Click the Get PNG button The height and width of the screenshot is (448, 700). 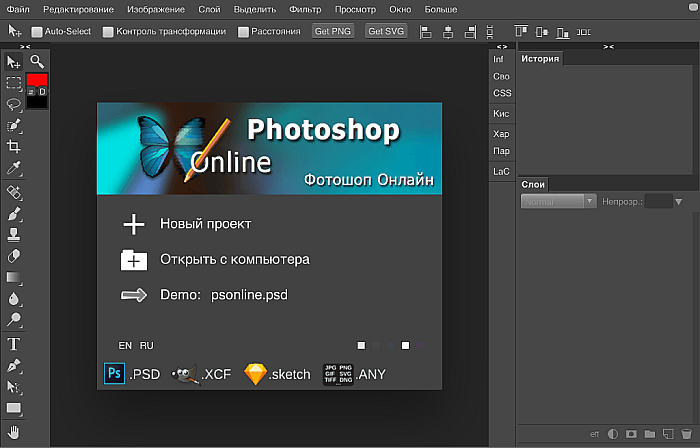click(333, 31)
